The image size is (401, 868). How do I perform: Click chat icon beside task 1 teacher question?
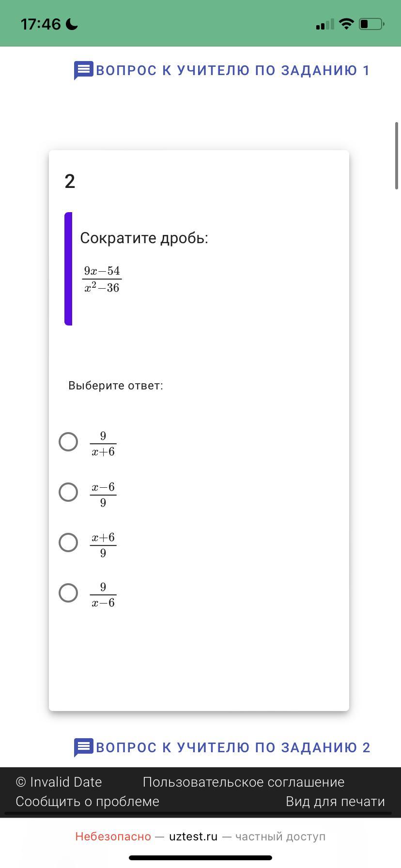(x=83, y=70)
